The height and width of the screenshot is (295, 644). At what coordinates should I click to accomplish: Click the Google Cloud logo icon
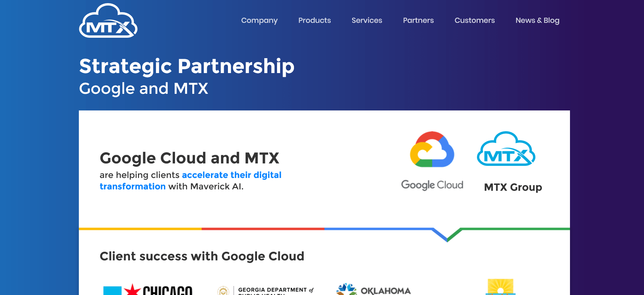click(x=432, y=149)
